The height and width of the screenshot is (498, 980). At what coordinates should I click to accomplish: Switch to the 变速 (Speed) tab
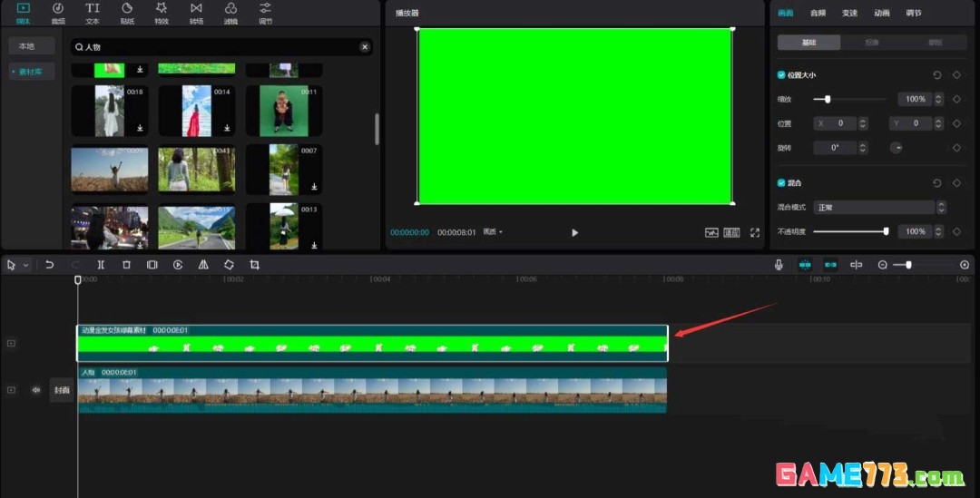point(849,13)
